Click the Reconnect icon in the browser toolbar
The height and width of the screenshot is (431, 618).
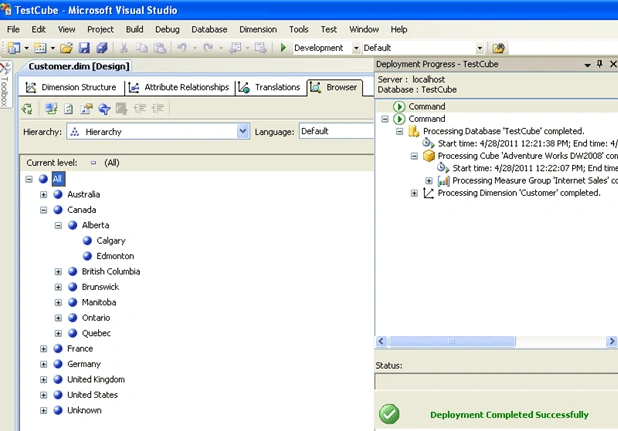pos(50,109)
